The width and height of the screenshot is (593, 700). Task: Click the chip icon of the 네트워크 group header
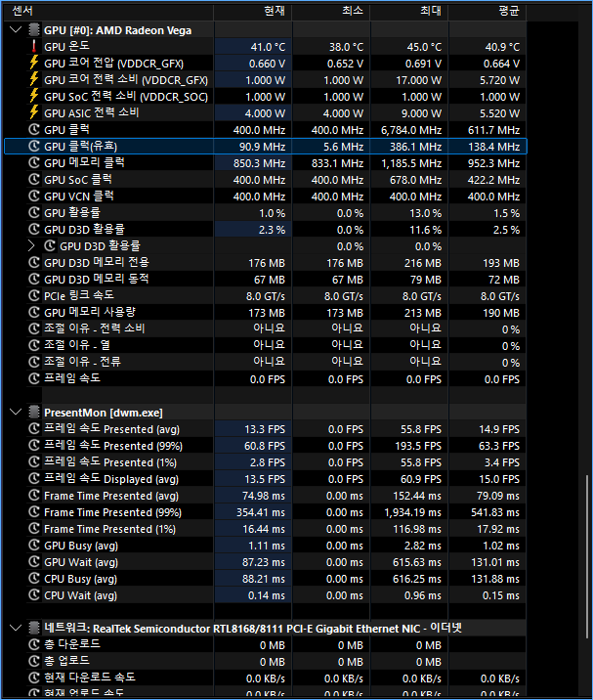[x=34, y=628]
